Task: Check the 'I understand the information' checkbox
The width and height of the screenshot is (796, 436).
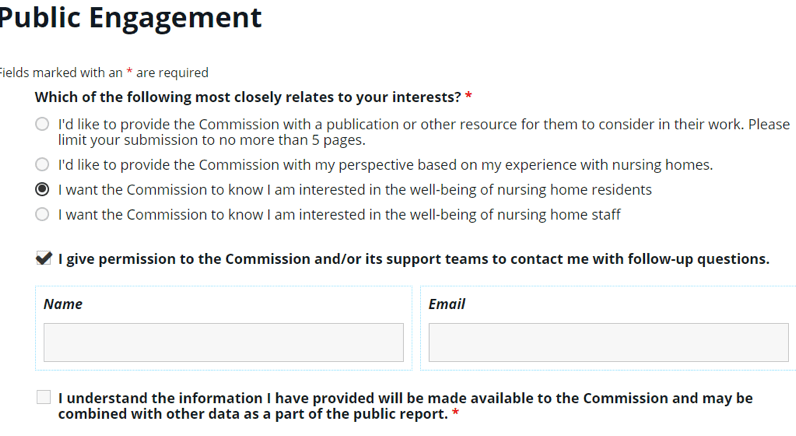Action: click(43, 398)
